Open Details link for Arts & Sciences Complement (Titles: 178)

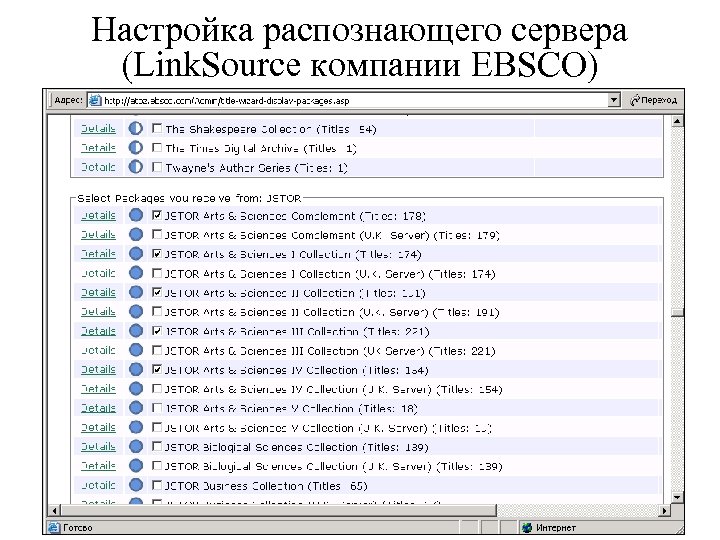98,215
